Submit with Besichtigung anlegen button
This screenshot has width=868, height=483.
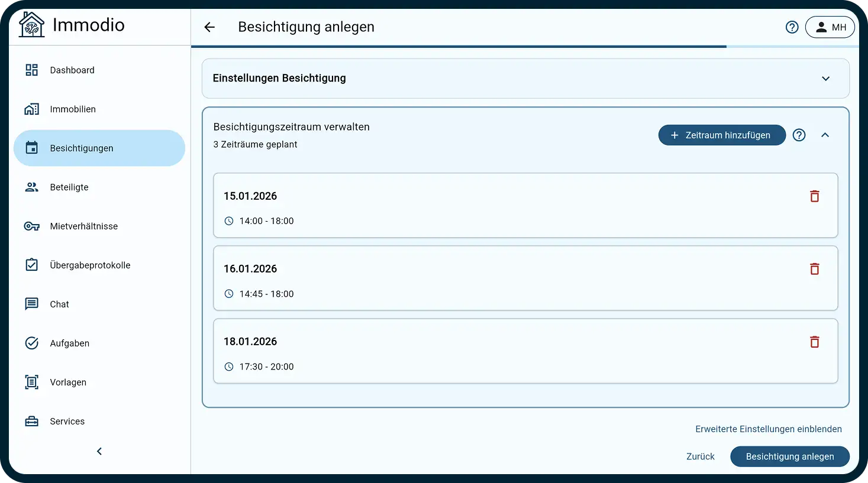790,457
